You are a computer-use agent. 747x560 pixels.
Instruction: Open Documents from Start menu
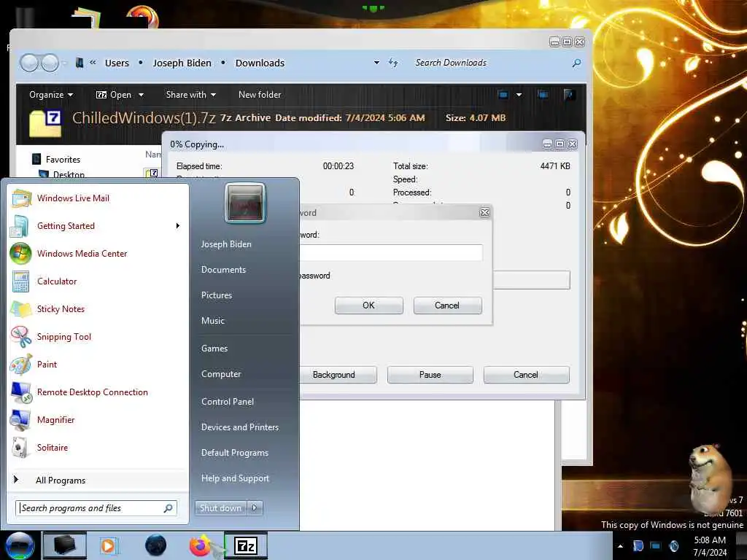pyautogui.click(x=223, y=270)
